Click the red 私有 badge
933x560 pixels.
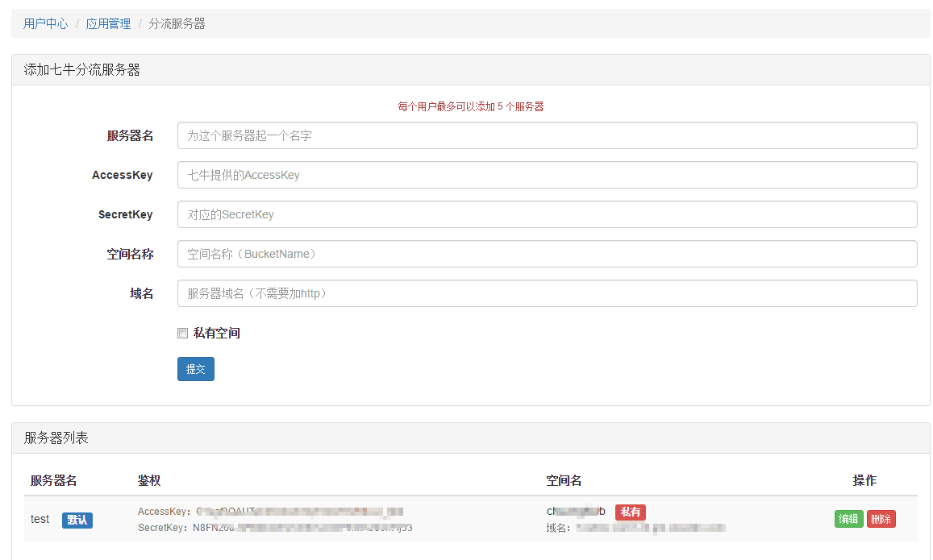point(630,512)
